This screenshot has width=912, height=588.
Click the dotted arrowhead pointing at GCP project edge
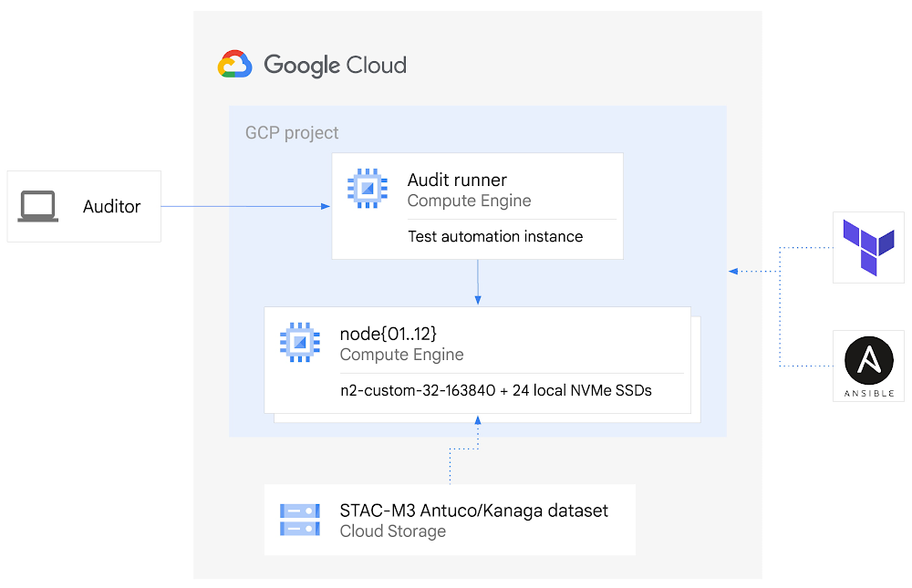click(733, 271)
